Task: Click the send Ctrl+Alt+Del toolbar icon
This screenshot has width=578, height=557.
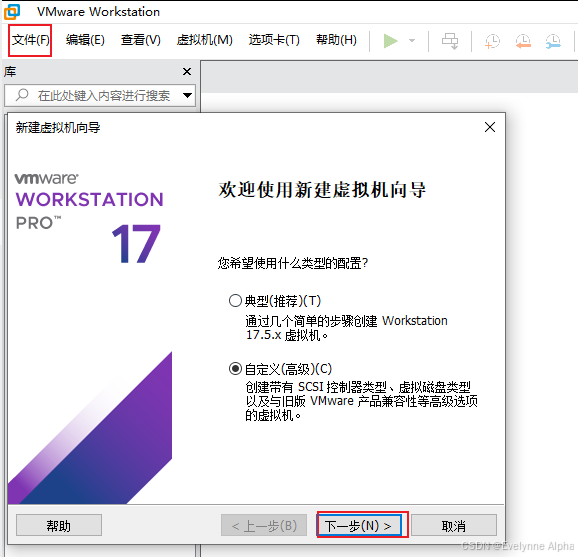Action: coord(450,41)
